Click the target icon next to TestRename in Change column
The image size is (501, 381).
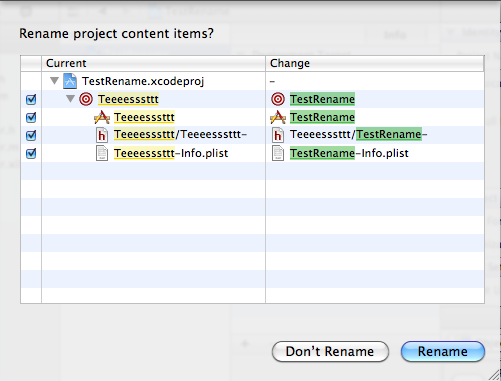coord(278,99)
